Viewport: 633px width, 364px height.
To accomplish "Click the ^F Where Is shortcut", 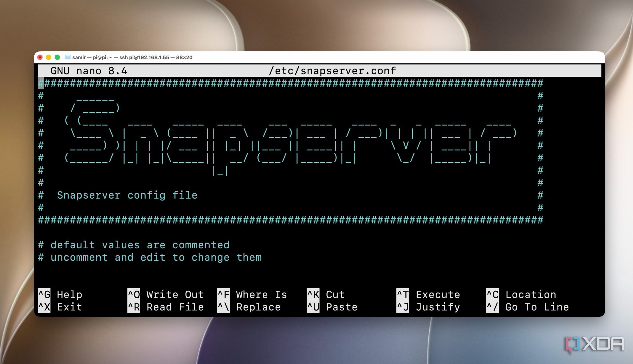I will point(252,295).
